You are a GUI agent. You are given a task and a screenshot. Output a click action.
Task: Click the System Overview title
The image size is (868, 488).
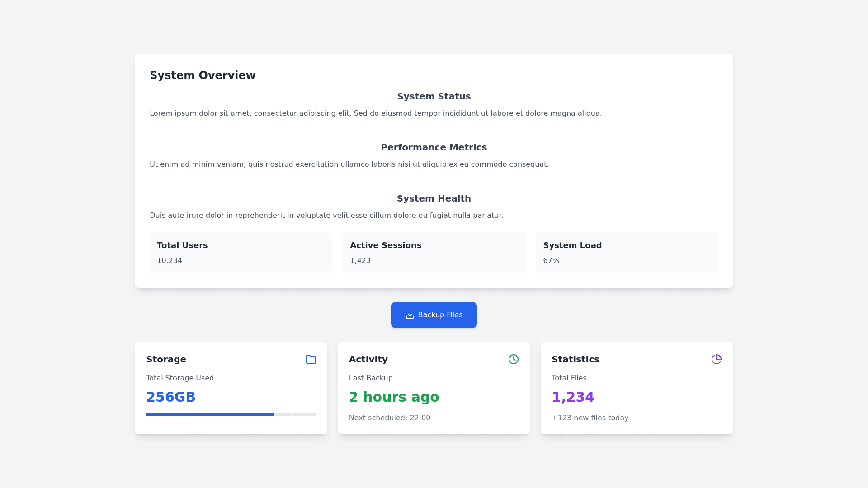pos(203,75)
